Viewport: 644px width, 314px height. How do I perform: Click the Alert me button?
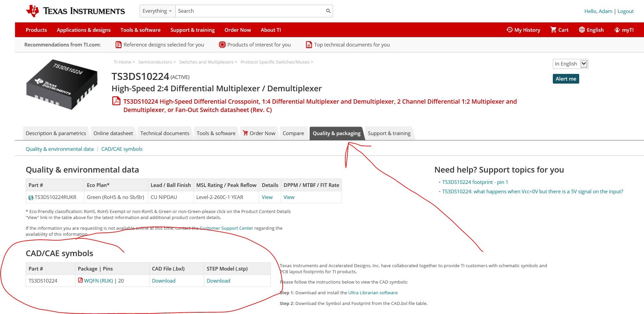566,79
